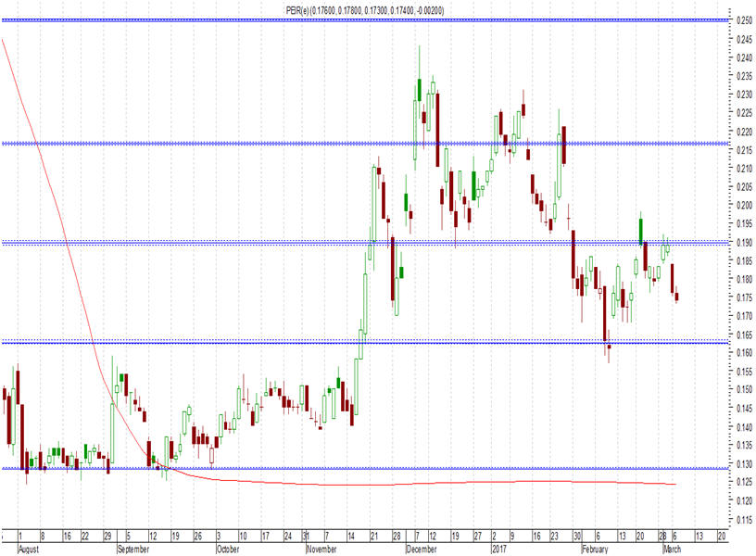Viewport: 756px width, 556px height.
Task: Click the 2017 year label
Action: coord(499,549)
